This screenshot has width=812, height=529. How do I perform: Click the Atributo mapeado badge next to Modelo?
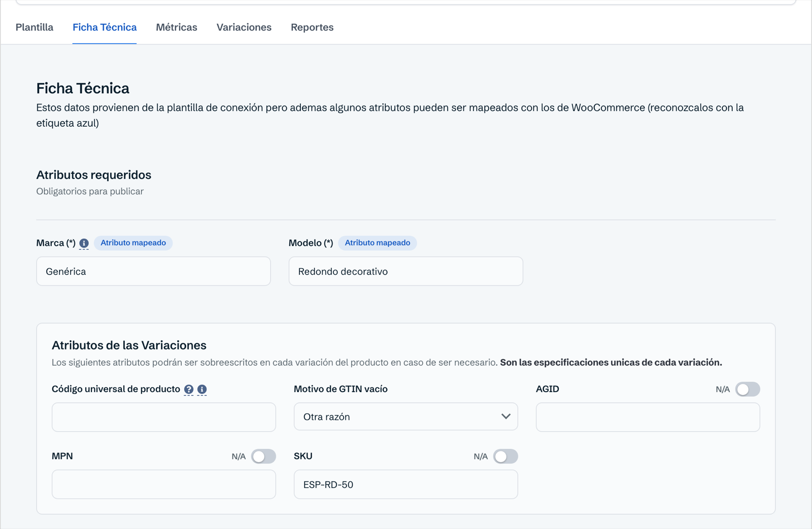[x=378, y=243]
